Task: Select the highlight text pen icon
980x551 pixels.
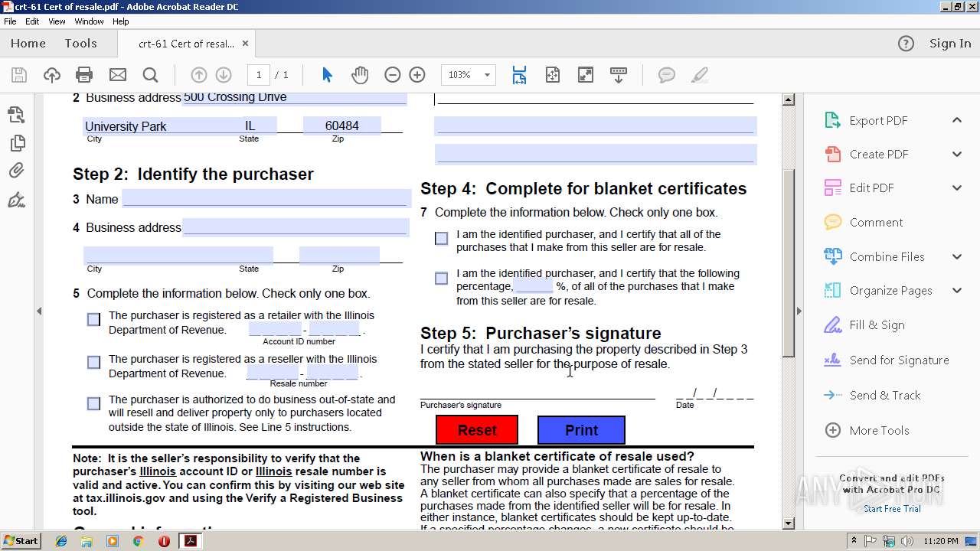Action: (699, 75)
